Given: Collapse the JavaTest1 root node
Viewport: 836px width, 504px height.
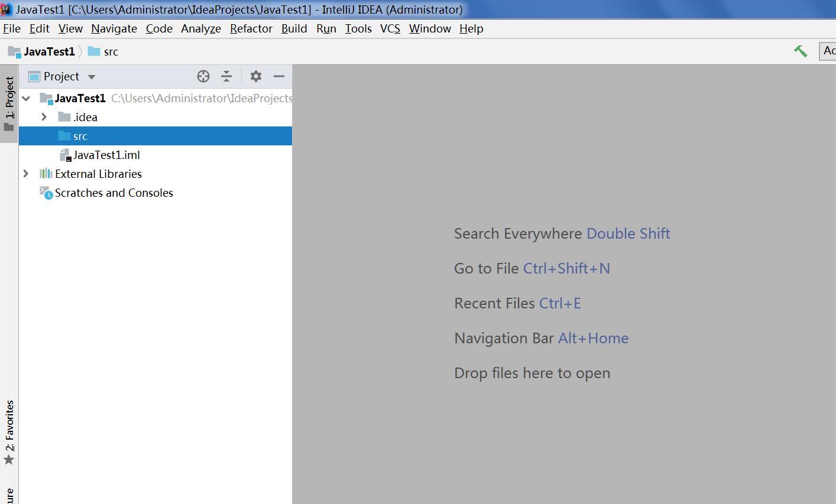Looking at the screenshot, I should [x=26, y=98].
